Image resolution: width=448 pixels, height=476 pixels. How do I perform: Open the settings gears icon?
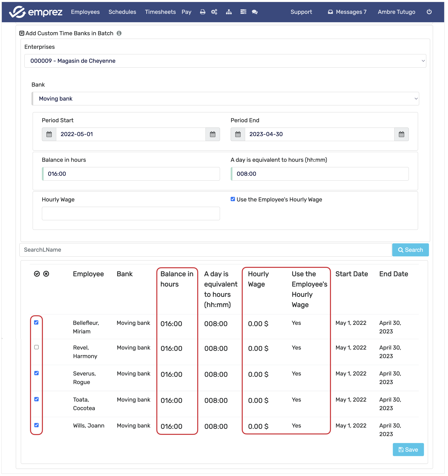click(214, 12)
